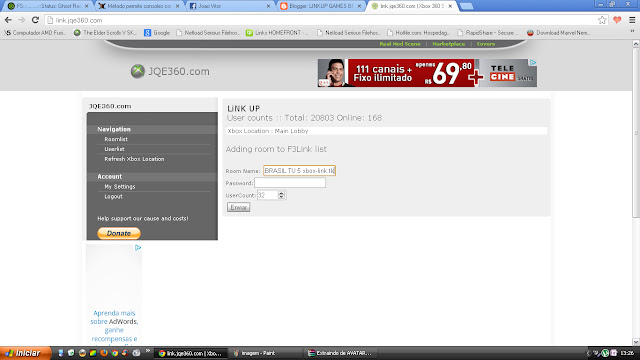The width and height of the screenshot is (640, 360).
Task: Click the UserCount number field
Action: (x=268, y=195)
